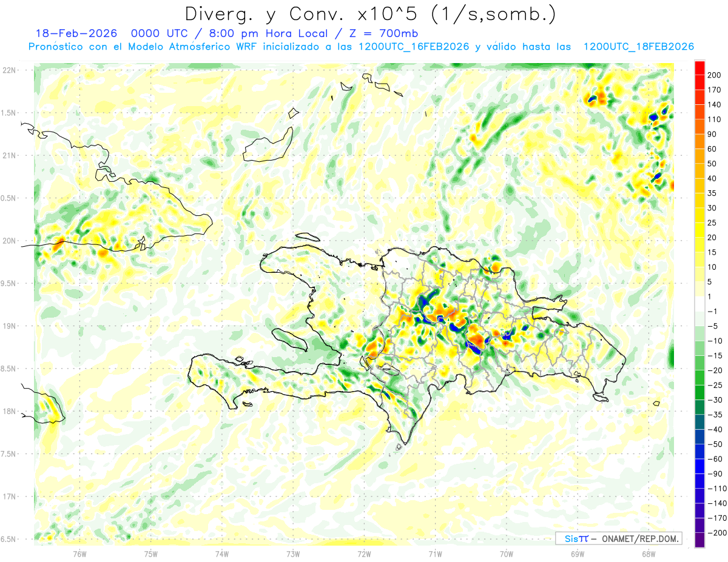Click the '71W' longitude label
The height and width of the screenshot is (562, 728).
click(435, 554)
